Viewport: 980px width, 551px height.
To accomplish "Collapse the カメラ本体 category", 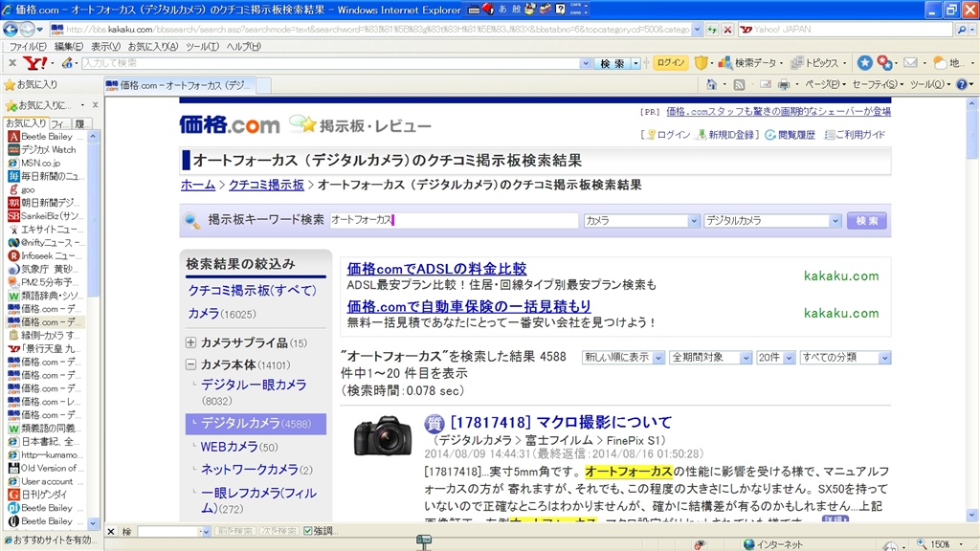I will [190, 364].
